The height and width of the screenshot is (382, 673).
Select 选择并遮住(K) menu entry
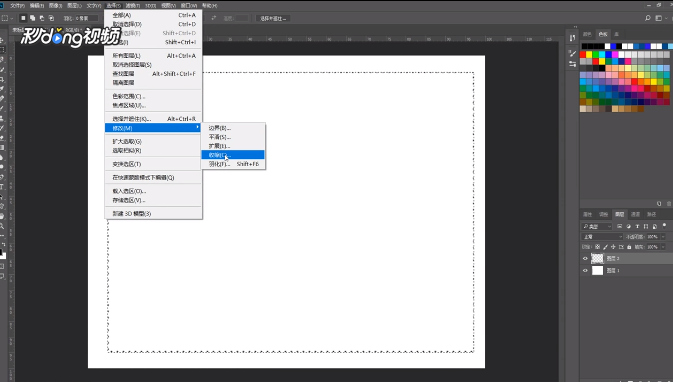(153, 119)
